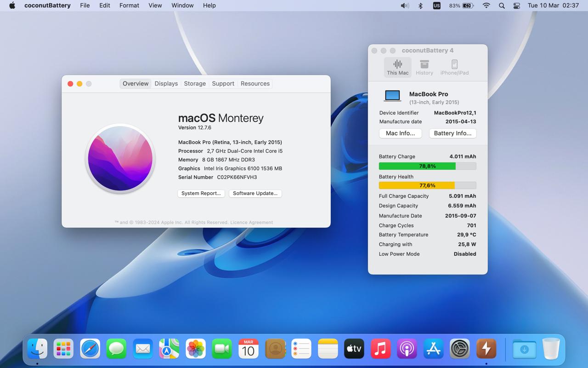The height and width of the screenshot is (368, 588).
Task: Switch to iPhone/iPad tab in coconutBattery
Action: coord(454,67)
